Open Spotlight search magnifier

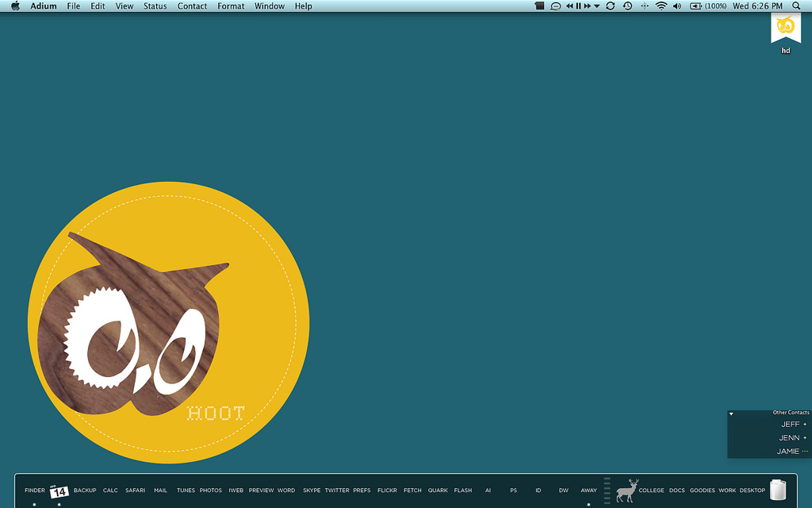point(796,6)
